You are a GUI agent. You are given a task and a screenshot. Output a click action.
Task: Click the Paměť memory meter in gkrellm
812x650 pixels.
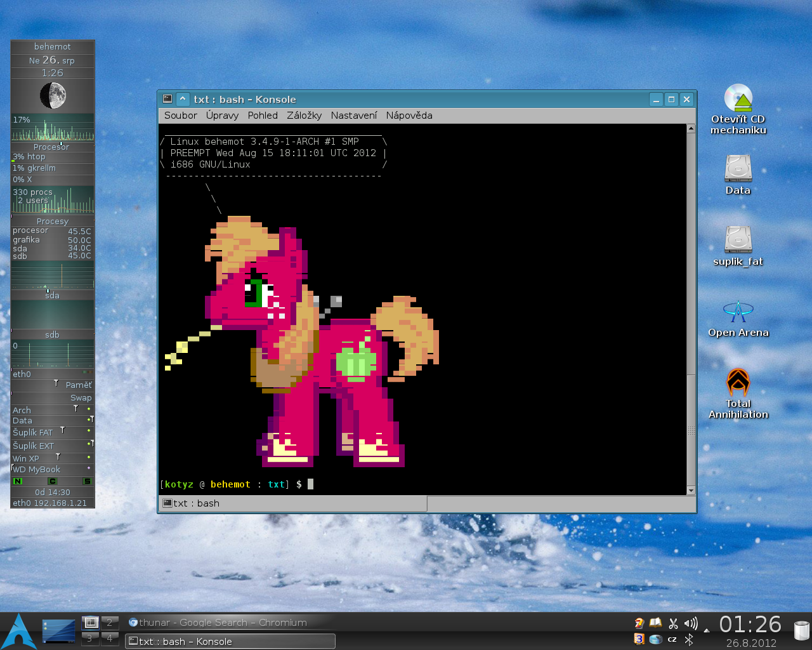53,385
